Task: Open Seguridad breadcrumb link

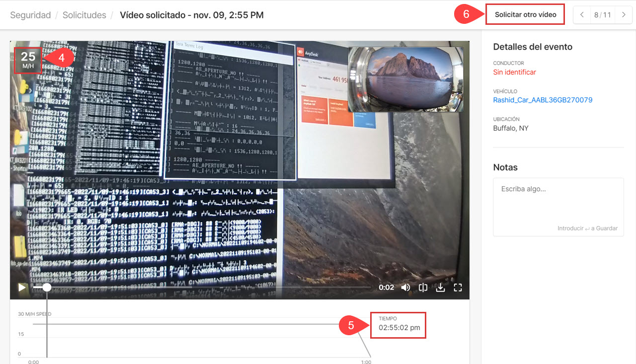Action: [30, 15]
